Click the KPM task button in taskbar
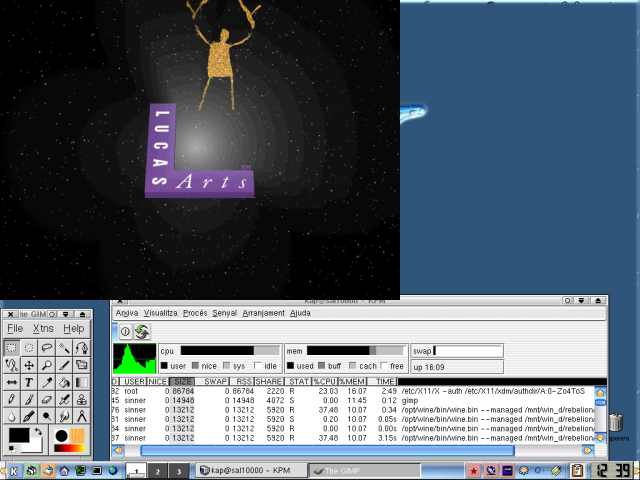The image size is (640, 480). 251,471
